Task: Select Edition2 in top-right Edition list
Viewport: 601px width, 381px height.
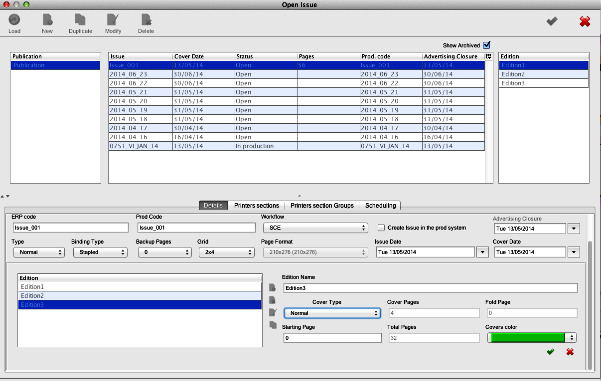Action: [x=544, y=74]
